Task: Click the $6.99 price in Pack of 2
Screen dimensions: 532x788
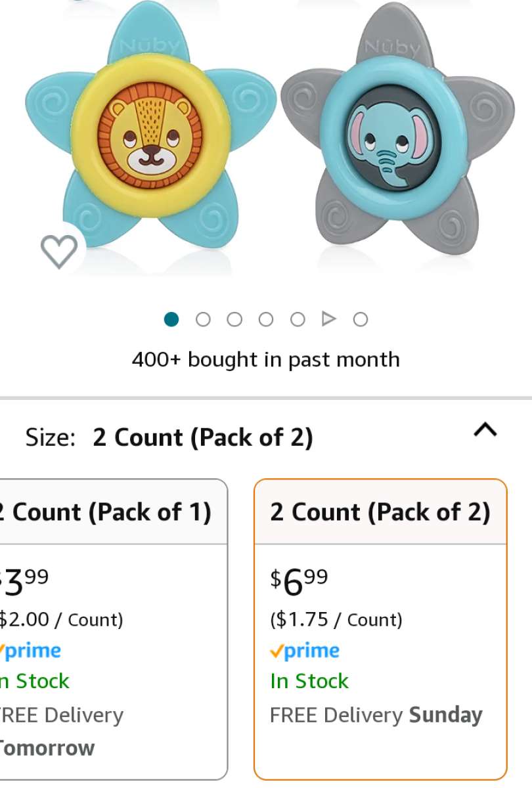Action: [x=299, y=581]
